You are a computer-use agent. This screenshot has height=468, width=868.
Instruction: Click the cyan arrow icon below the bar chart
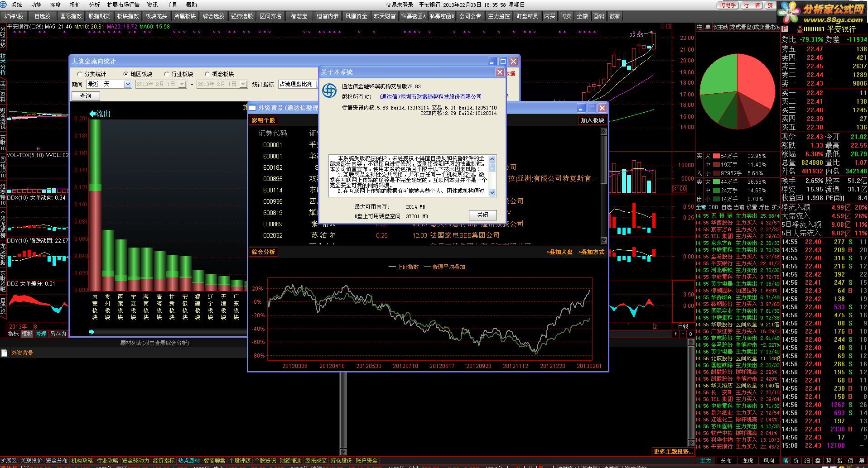[92, 332]
